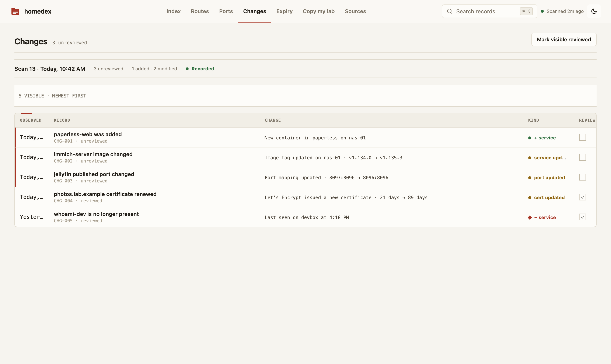Open the Index tab
This screenshot has height=364, width=611.
coord(174,11)
